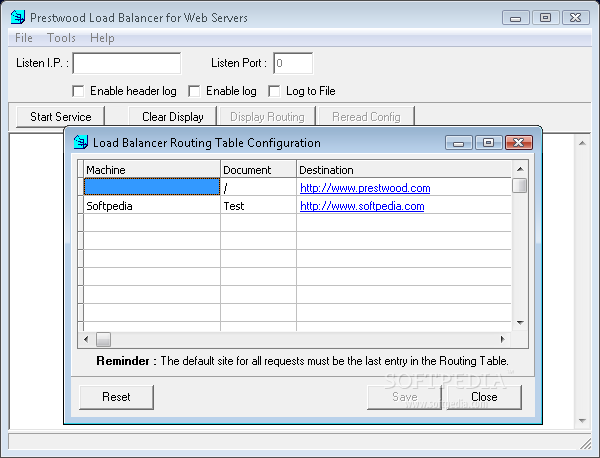Click the routing table scroll left arrow
Screen dimensions: 600x458
(x=86, y=339)
